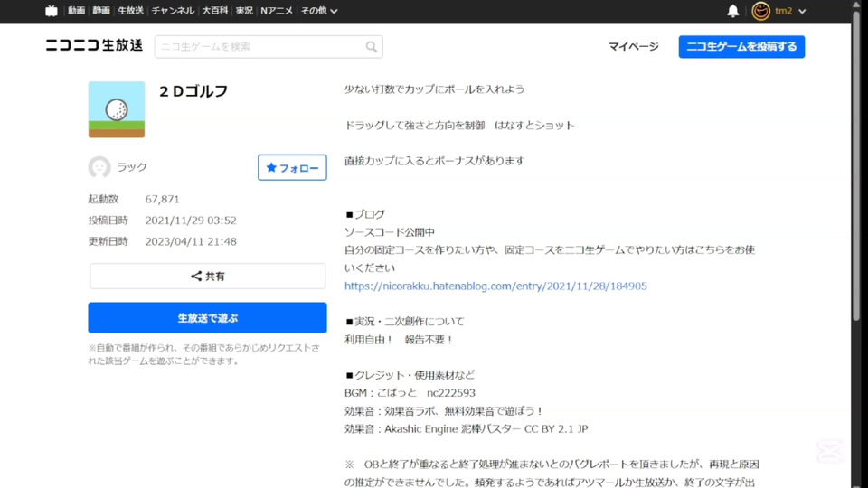This screenshot has height=488, width=868.
Task: Expand the tm2 account menu arrow
Action: (802, 11)
